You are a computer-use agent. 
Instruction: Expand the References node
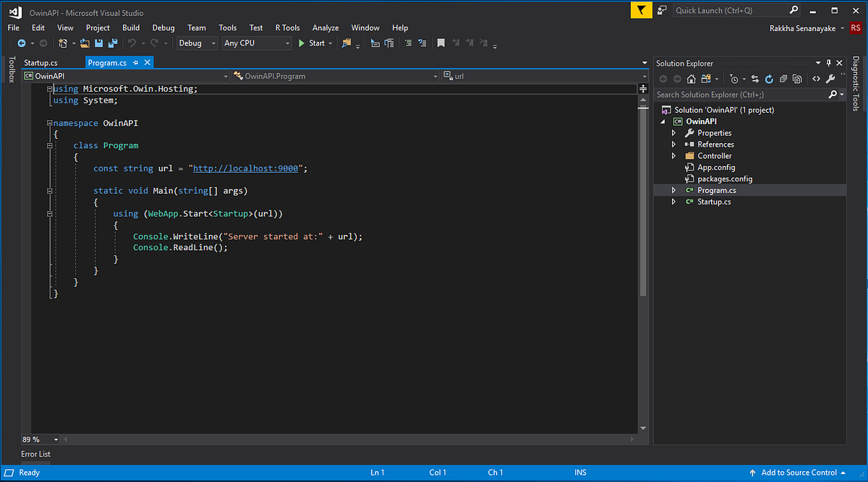[673, 144]
